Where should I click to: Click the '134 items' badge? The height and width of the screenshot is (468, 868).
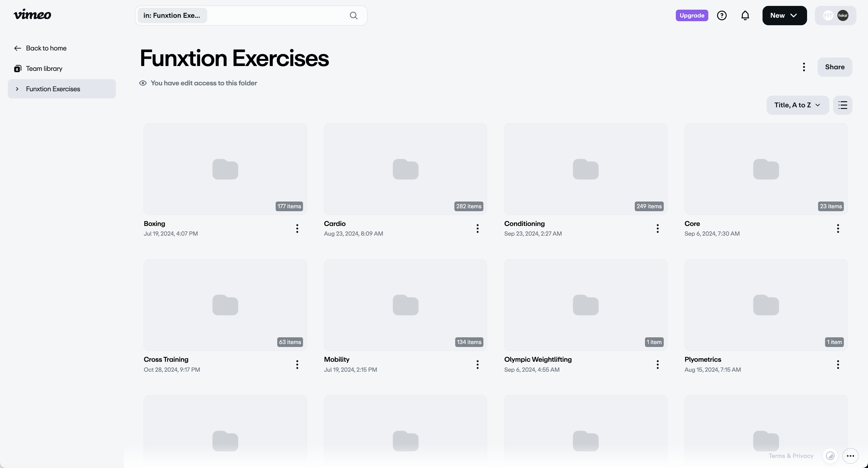pyautogui.click(x=469, y=342)
